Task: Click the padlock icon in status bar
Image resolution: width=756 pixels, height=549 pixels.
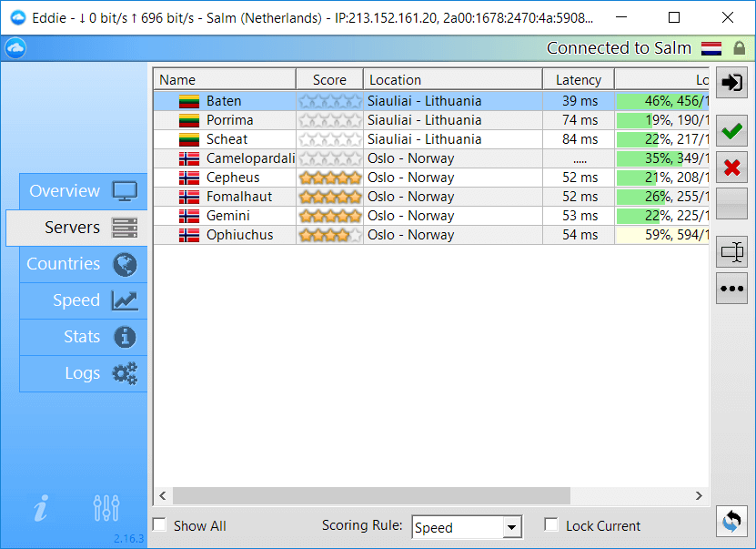Action: [x=739, y=47]
